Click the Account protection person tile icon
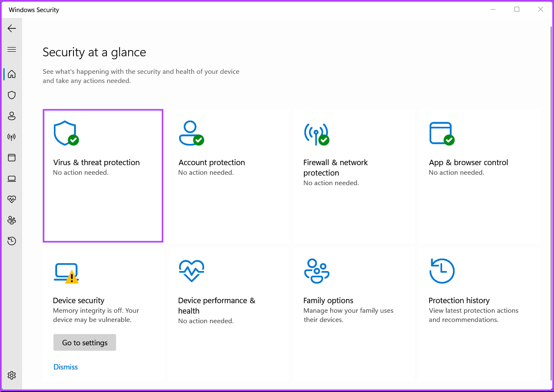 pyautogui.click(x=191, y=133)
